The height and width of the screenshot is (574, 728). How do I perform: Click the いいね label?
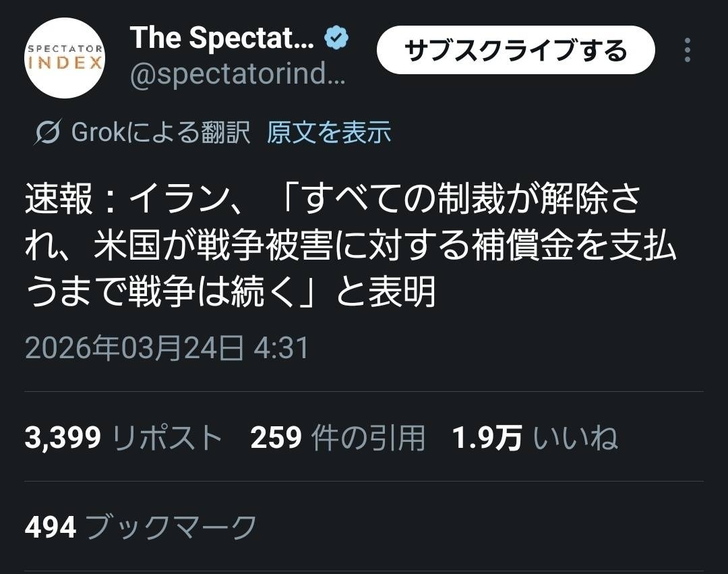coord(576,438)
